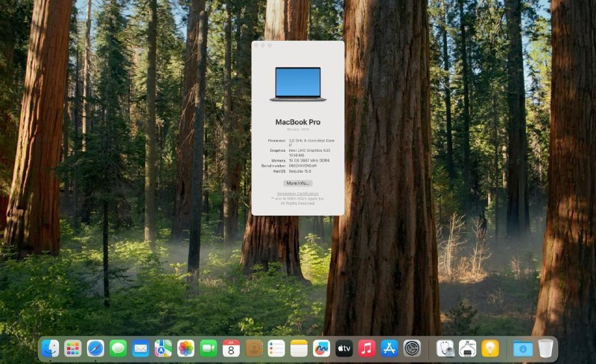Open System Settings gear icon
The height and width of the screenshot is (364, 596).
click(x=412, y=348)
